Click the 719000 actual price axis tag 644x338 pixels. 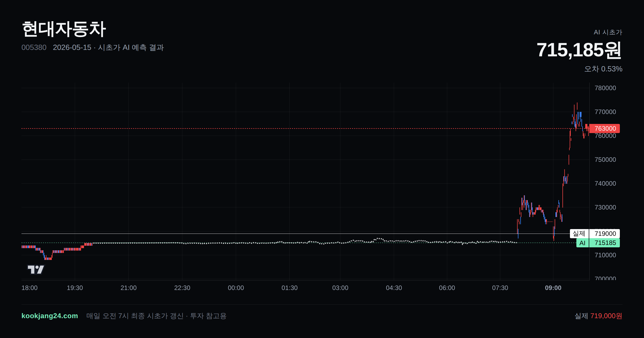[x=605, y=234]
